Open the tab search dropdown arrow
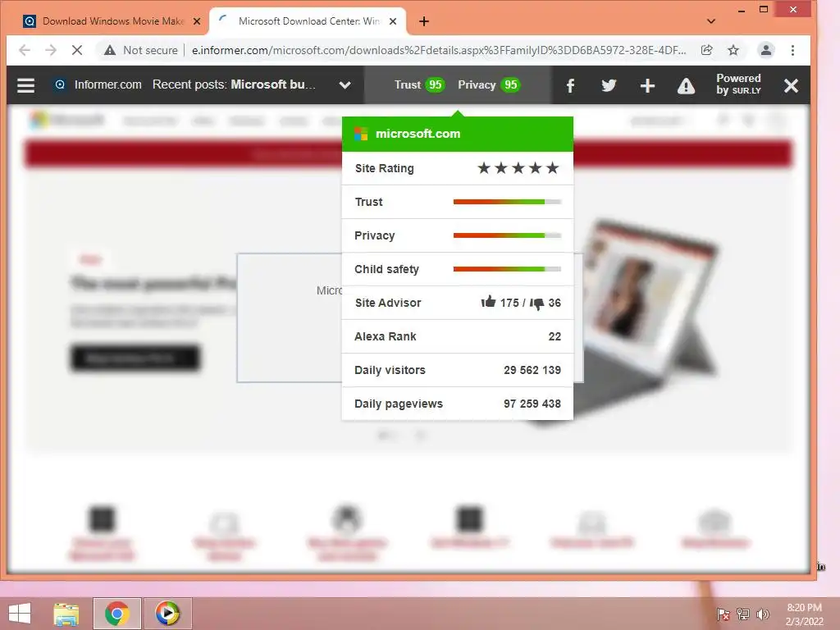 click(x=711, y=21)
